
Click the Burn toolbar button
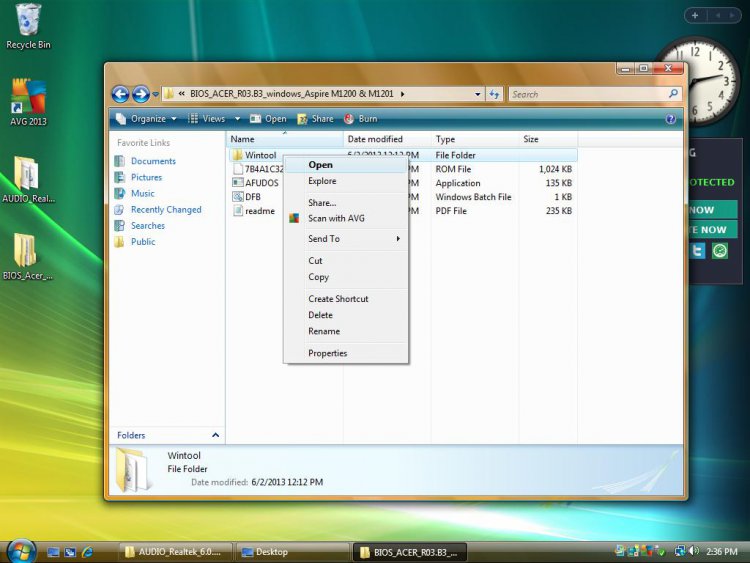[x=361, y=119]
